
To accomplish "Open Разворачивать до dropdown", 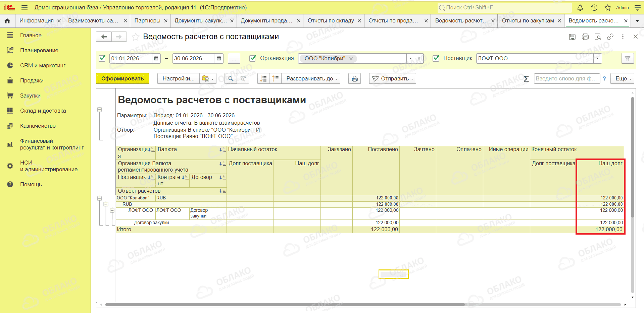I will tap(311, 79).
